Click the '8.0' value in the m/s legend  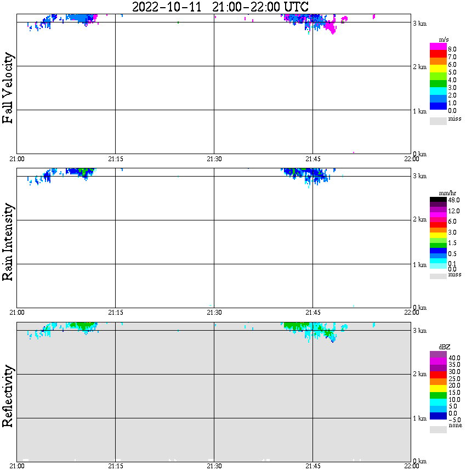[452, 49]
